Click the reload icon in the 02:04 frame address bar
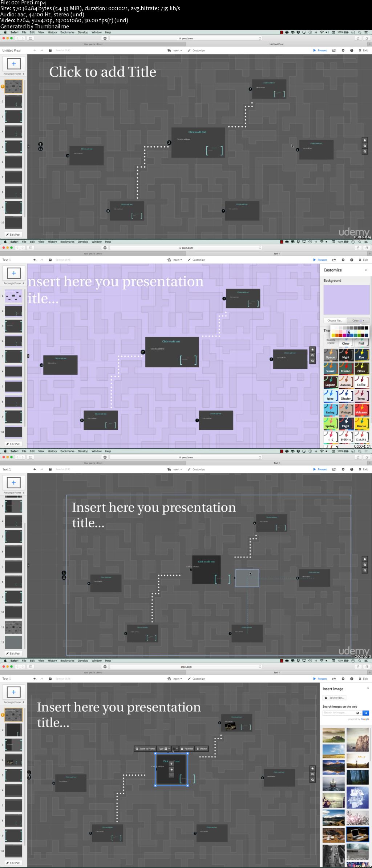 (x=260, y=38)
